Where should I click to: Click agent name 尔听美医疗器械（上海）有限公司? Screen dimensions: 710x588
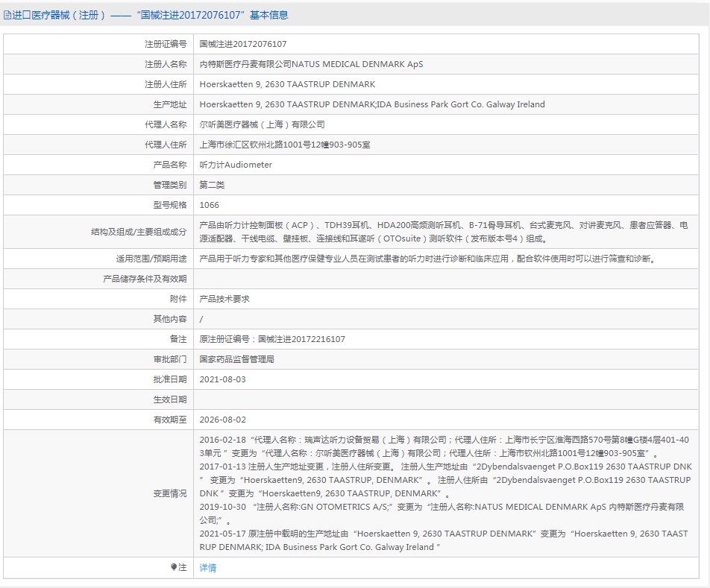263,125
